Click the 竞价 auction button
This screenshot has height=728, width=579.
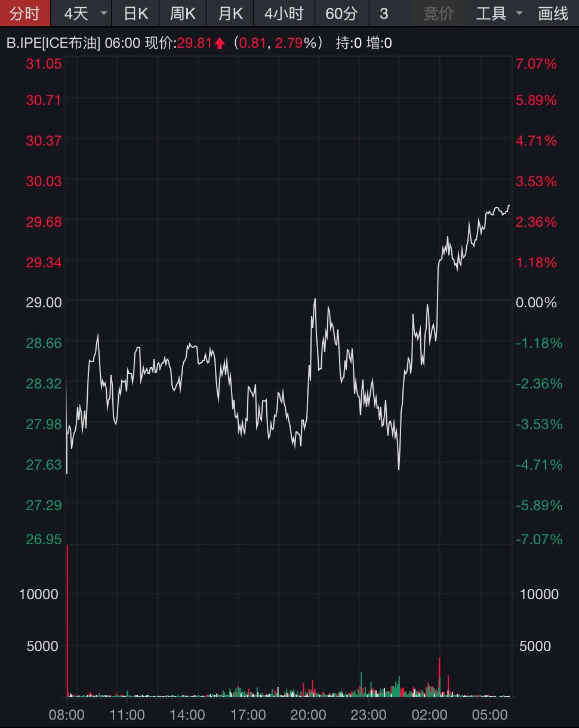[x=439, y=13]
